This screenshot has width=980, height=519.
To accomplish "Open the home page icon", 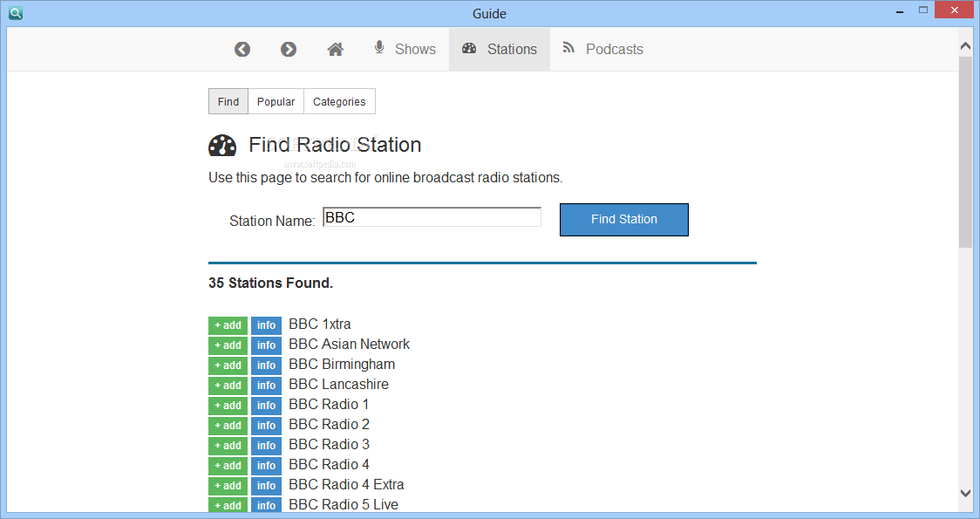I will tap(335, 50).
